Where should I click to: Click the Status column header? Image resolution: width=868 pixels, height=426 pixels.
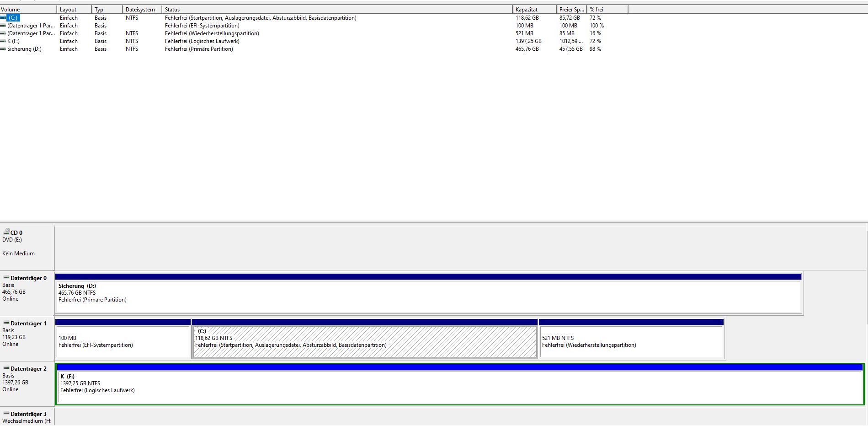pyautogui.click(x=336, y=9)
